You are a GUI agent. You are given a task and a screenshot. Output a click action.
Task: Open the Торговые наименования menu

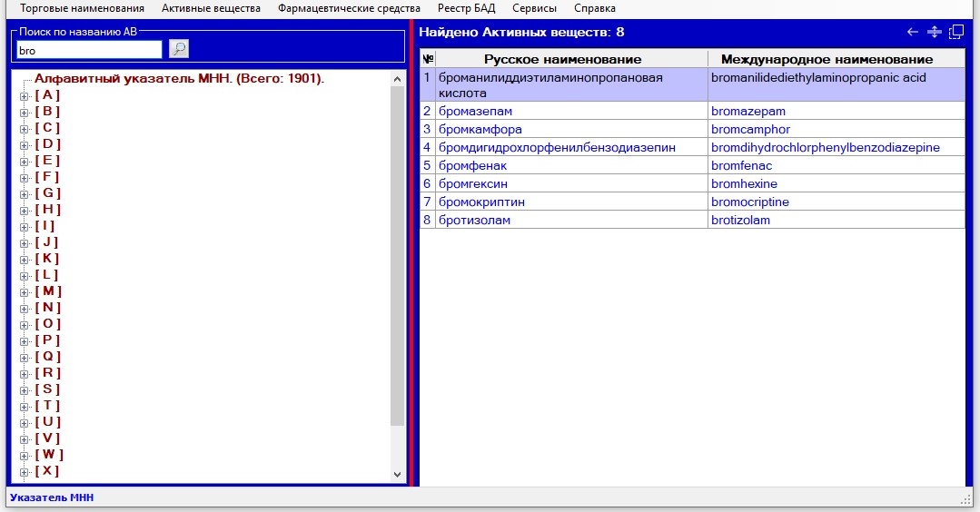click(x=82, y=8)
